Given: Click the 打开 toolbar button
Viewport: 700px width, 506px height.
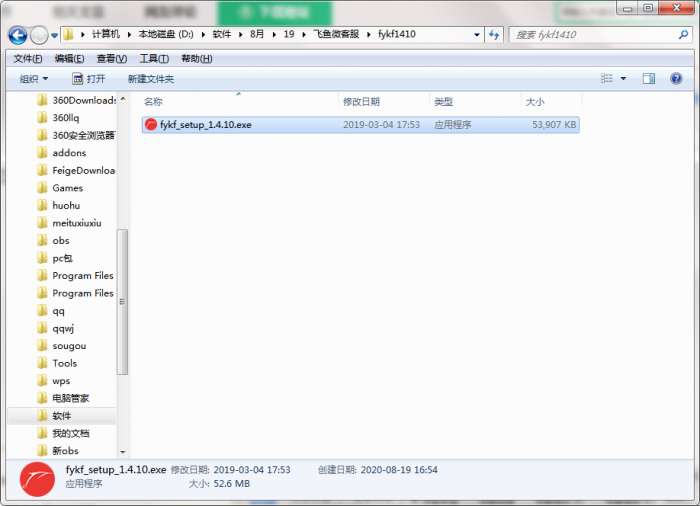Looking at the screenshot, I should coord(89,79).
